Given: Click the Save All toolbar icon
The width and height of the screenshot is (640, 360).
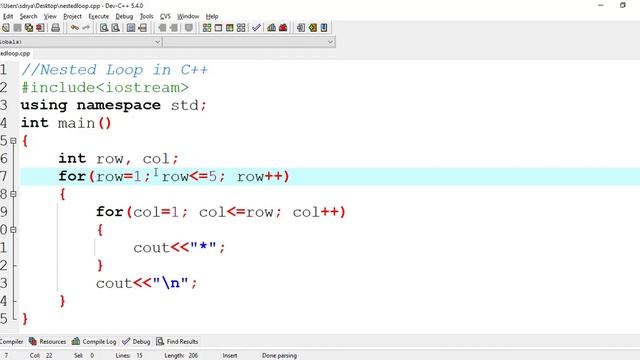Looking at the screenshot, I should (29, 28).
